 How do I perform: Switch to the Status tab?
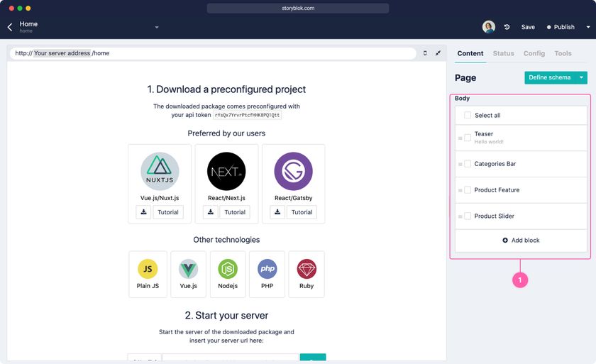point(503,54)
